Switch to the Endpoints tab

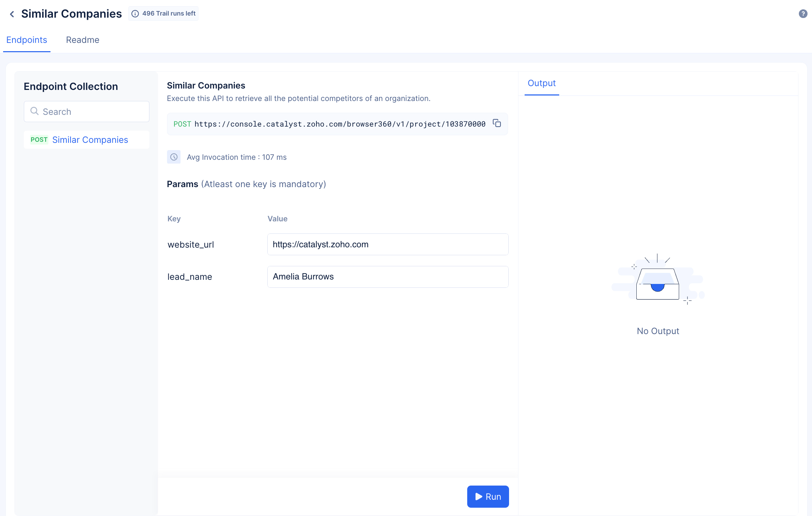[27, 40]
